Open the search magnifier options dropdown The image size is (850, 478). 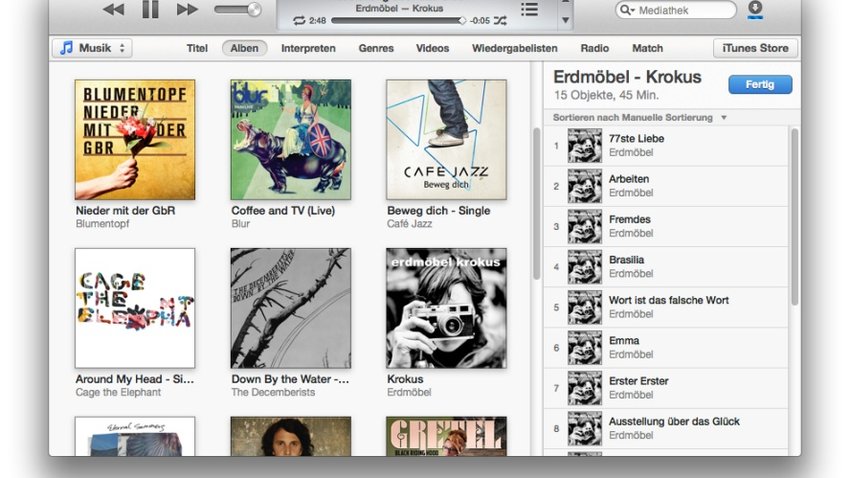pyautogui.click(x=627, y=10)
